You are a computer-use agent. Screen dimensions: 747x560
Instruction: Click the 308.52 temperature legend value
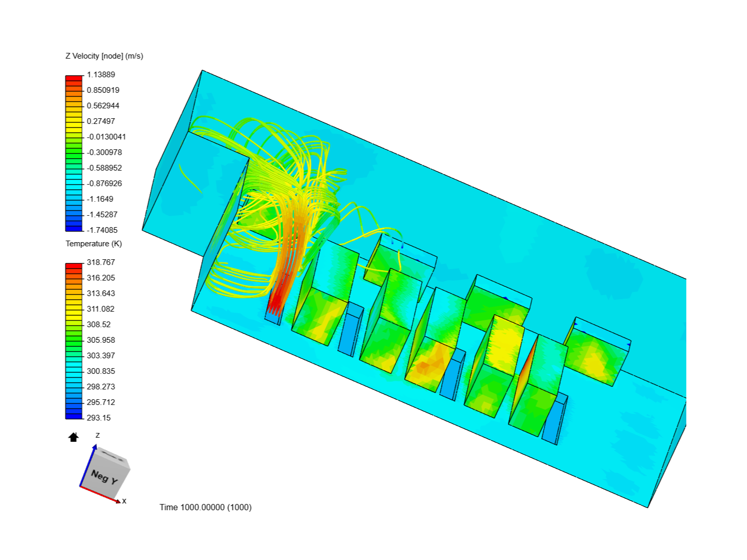[99, 325]
